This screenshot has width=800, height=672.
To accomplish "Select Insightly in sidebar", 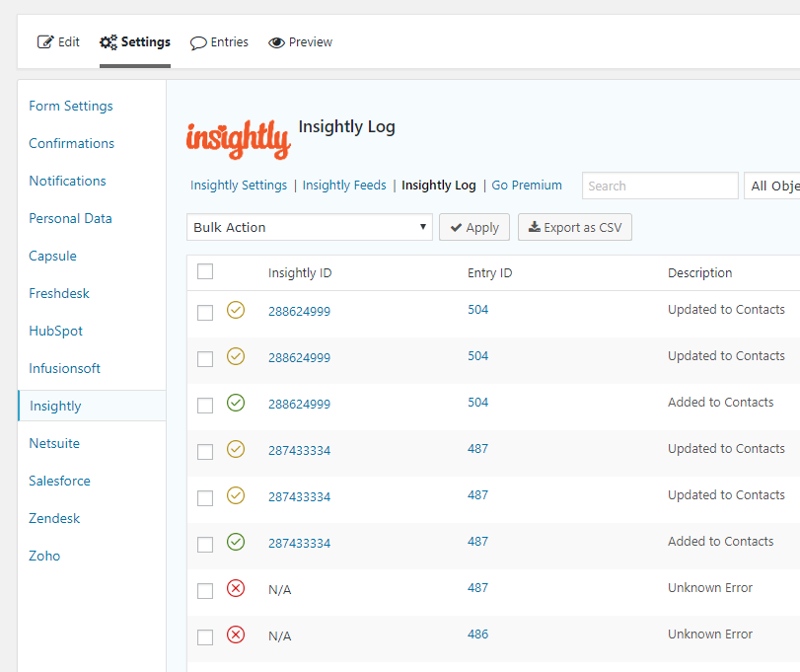I will point(92,406).
